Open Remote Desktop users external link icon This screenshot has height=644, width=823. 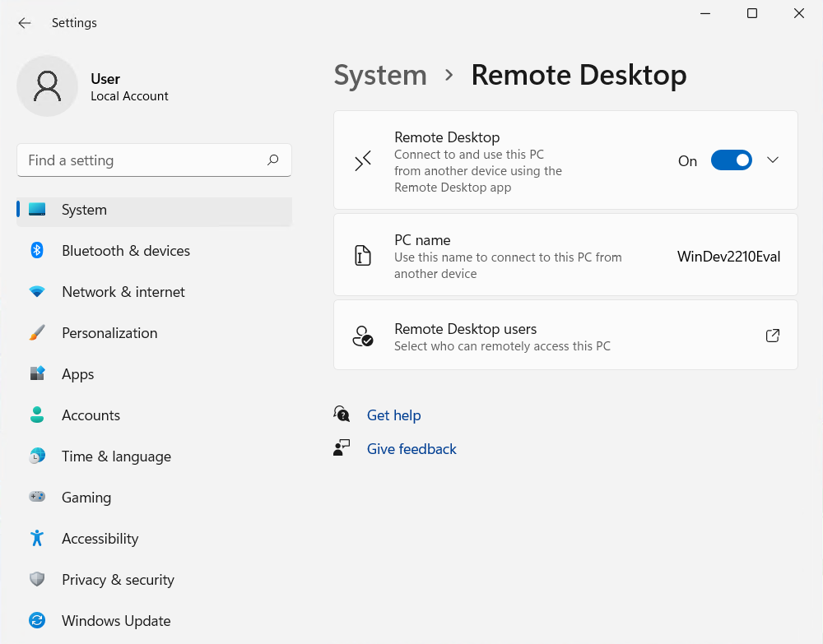pyautogui.click(x=773, y=336)
